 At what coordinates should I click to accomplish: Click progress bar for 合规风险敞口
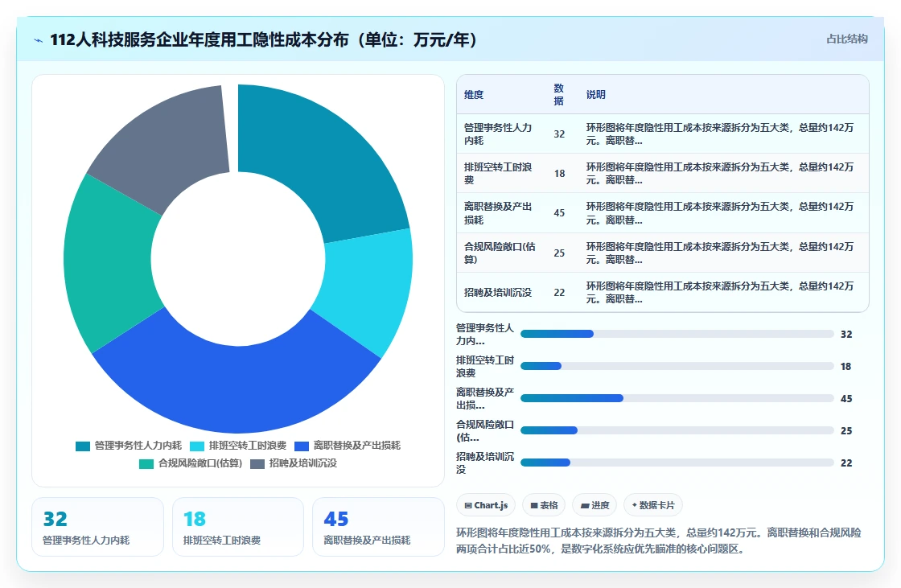pos(677,430)
